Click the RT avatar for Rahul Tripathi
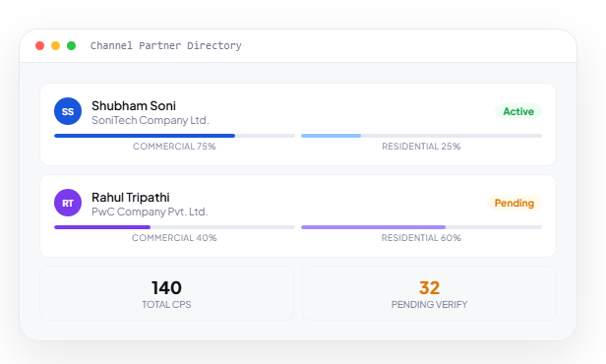The width and height of the screenshot is (606, 364). tap(68, 203)
